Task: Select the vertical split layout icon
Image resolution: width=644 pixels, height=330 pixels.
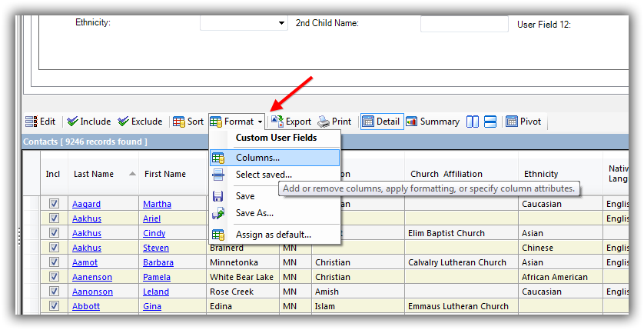Action: (473, 122)
